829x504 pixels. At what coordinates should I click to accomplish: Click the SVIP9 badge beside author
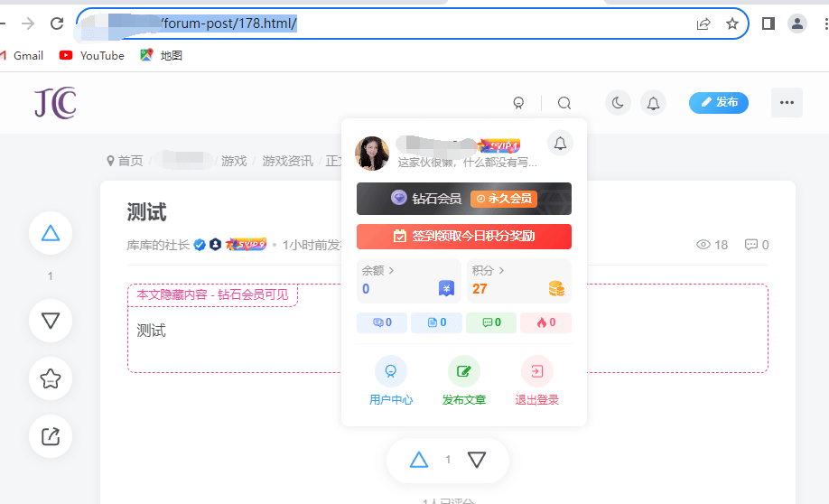point(246,245)
